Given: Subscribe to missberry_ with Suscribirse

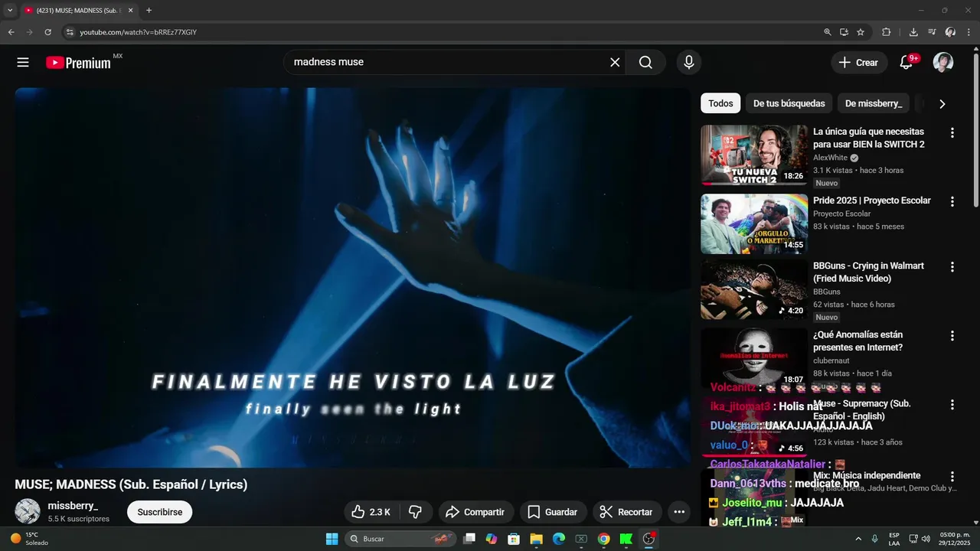Looking at the screenshot, I should 160,512.
